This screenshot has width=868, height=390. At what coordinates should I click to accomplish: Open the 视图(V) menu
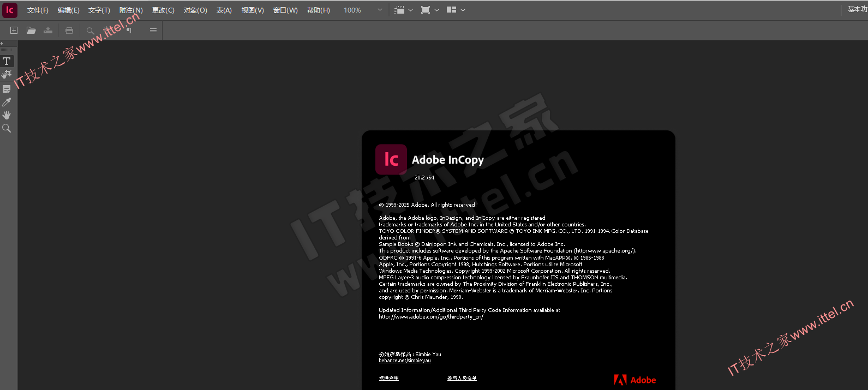tap(253, 10)
